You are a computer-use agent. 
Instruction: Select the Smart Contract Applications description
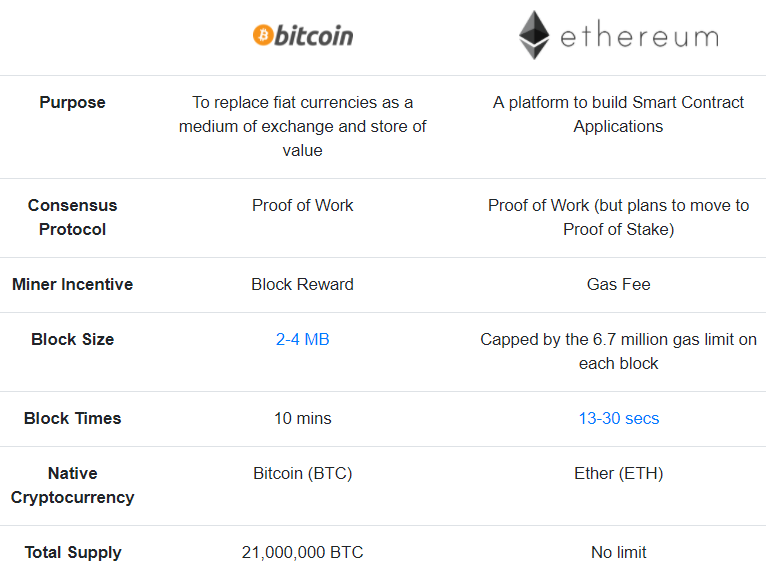618,115
